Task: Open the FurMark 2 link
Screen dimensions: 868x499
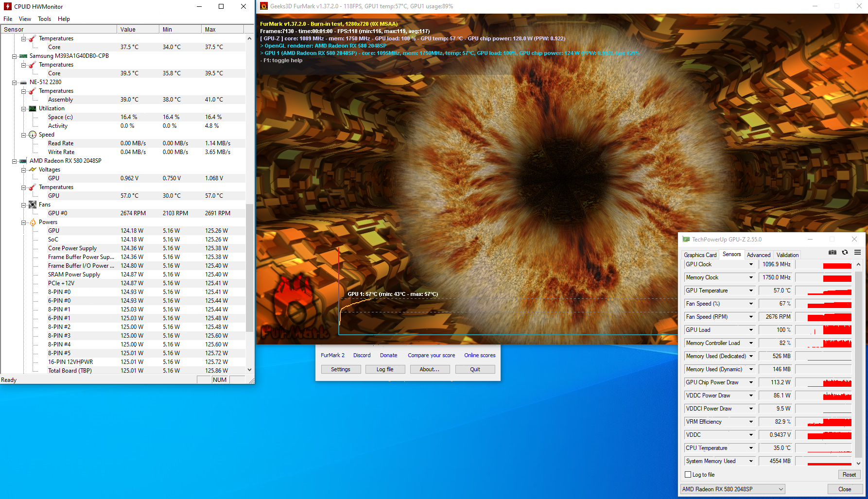Action: (332, 355)
